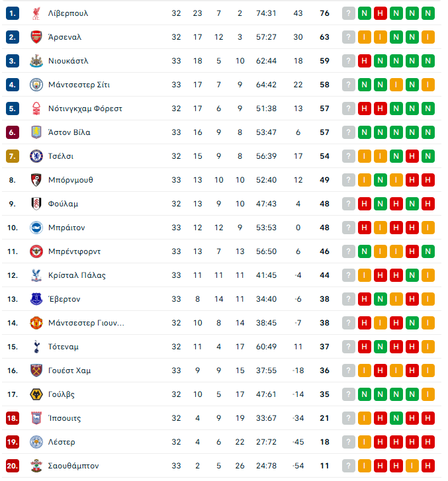
Task: Click the Manchester United crest
Action: point(36,323)
